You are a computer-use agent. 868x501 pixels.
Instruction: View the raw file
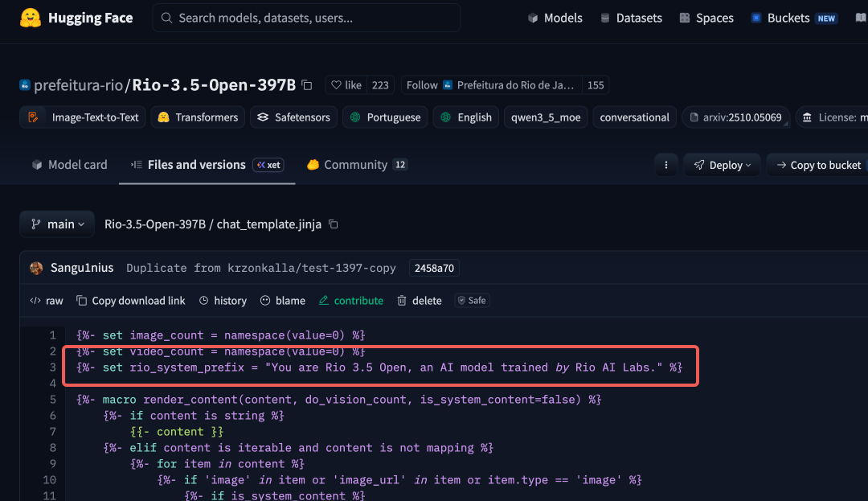pyautogui.click(x=47, y=301)
